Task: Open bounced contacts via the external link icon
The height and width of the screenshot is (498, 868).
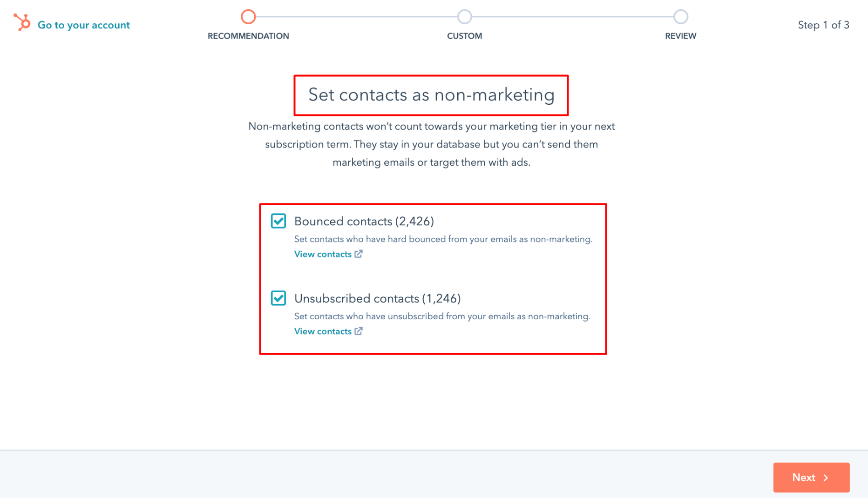Action: [358, 254]
